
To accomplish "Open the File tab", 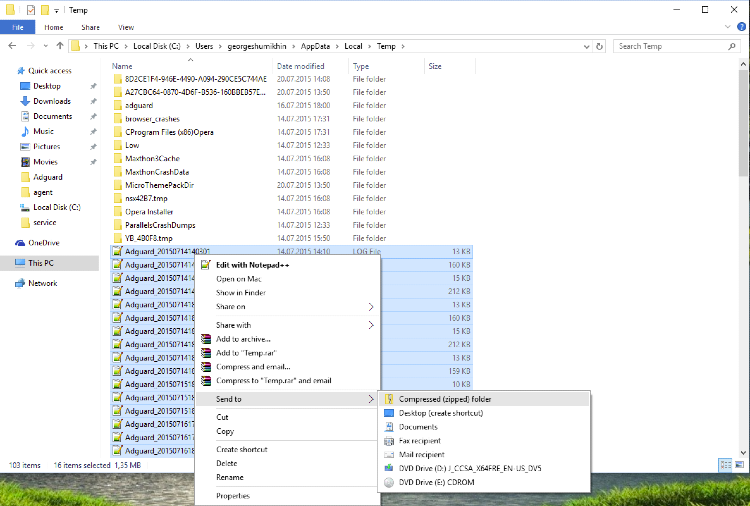I will [18, 27].
